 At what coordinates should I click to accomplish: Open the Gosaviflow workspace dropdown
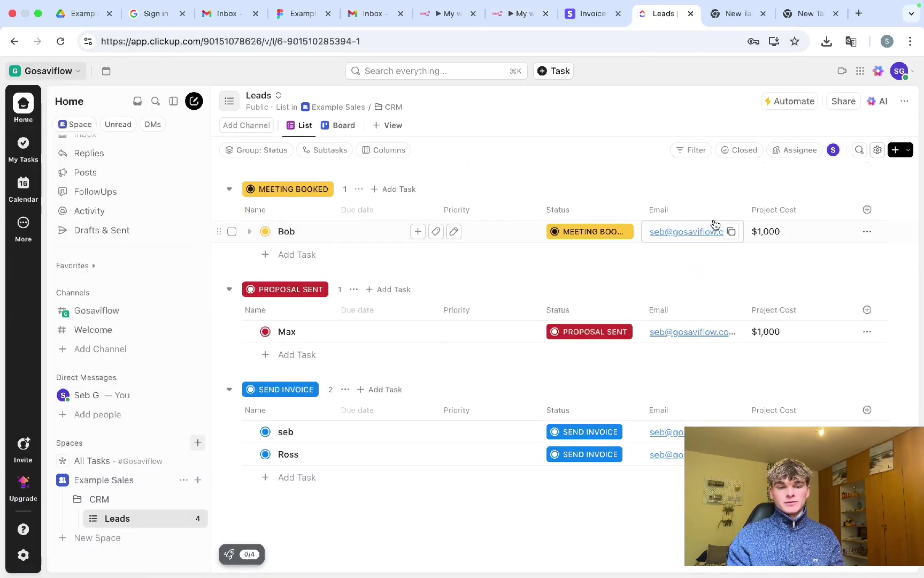pos(45,71)
